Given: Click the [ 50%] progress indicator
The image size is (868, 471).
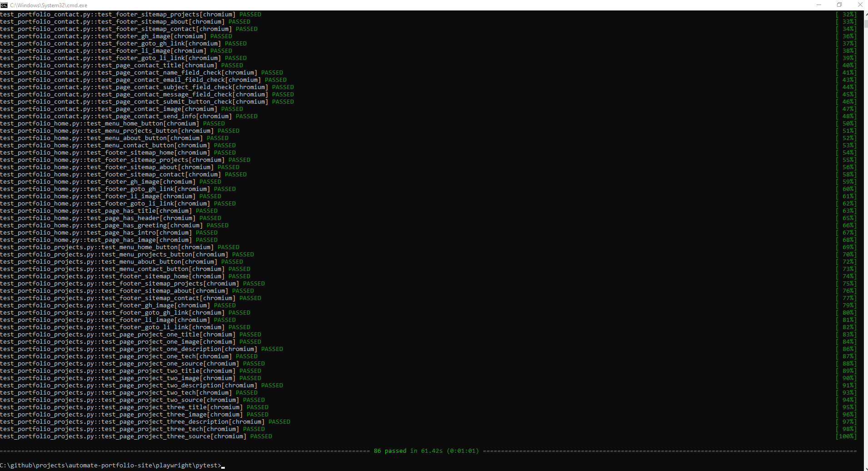Looking at the screenshot, I should click(846, 124).
